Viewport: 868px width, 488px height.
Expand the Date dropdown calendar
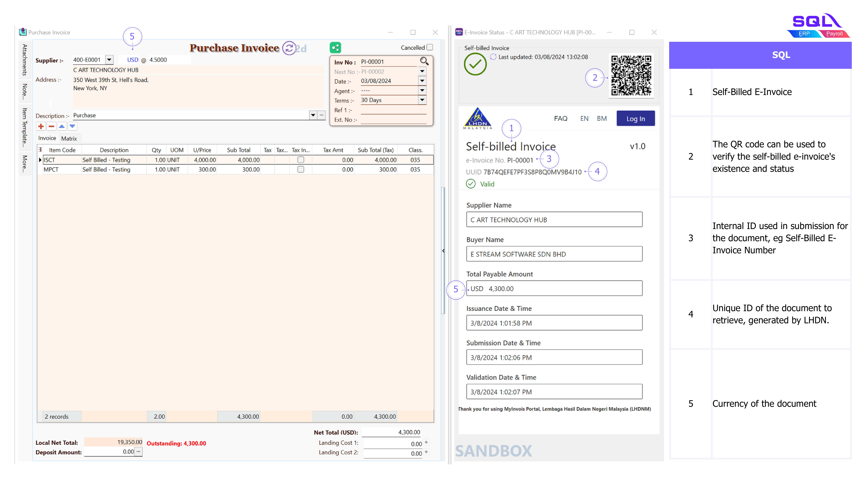click(x=422, y=81)
